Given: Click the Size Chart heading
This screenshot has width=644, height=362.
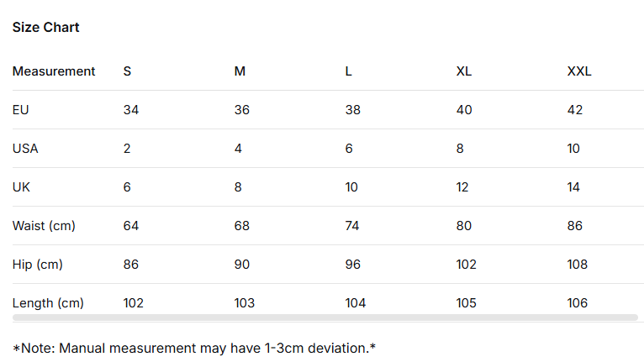Looking at the screenshot, I should tap(45, 28).
